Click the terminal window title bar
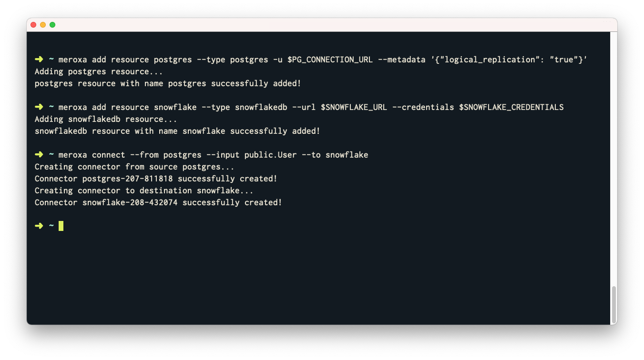 coord(322,25)
